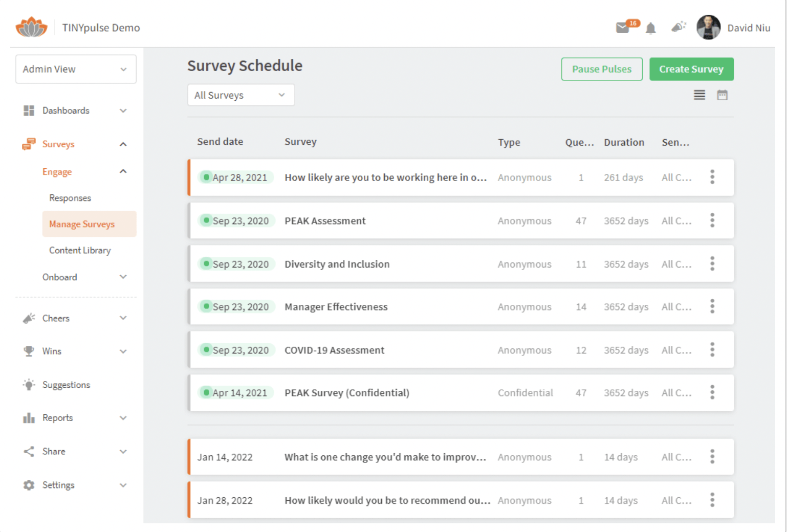Click the cheers megaphone icon in header
788x532 pixels.
coord(678,27)
